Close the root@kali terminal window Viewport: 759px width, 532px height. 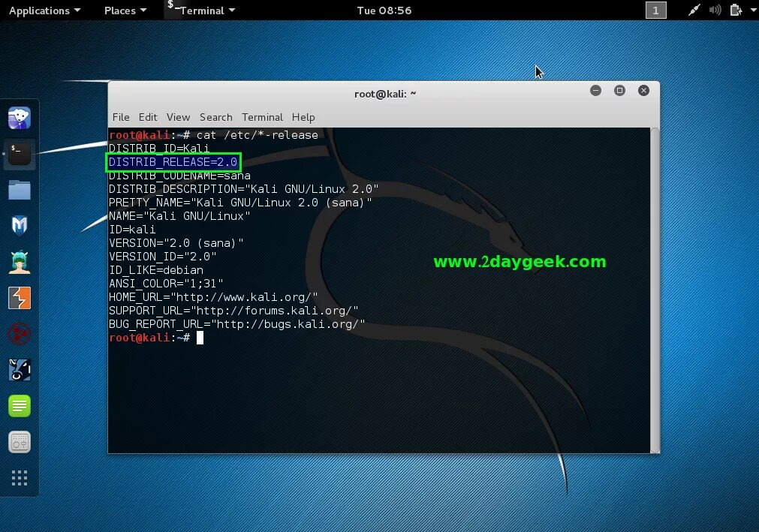click(643, 91)
